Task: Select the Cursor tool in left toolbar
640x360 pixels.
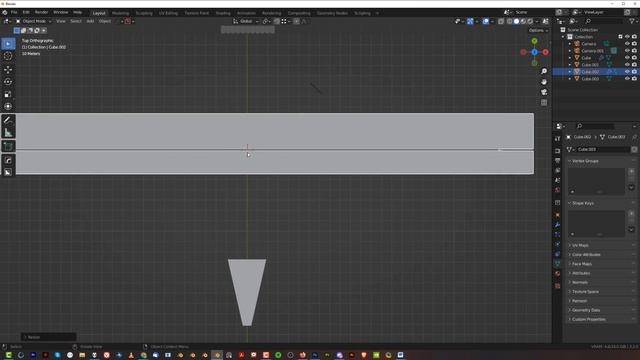Action: click(x=8, y=56)
